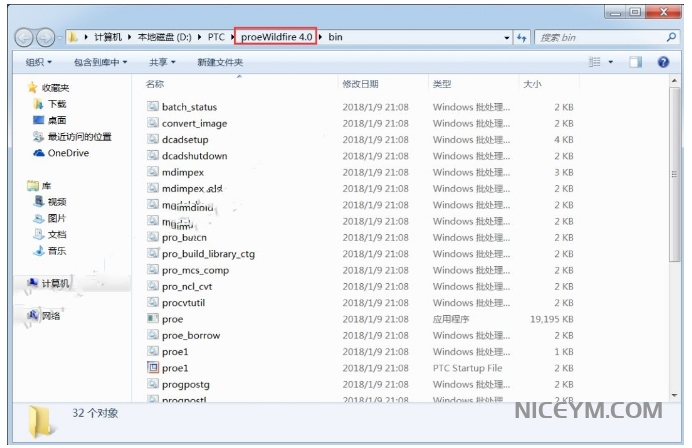The width and height of the screenshot is (692, 448).
Task: Click the vertical scrollbar up arrow
Action: coord(674,81)
